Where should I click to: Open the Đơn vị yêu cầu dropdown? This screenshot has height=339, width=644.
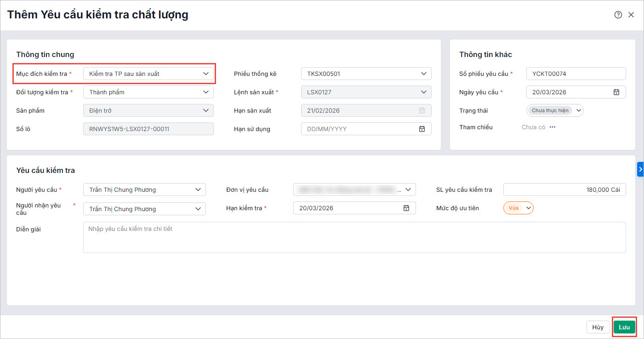pyautogui.click(x=354, y=190)
